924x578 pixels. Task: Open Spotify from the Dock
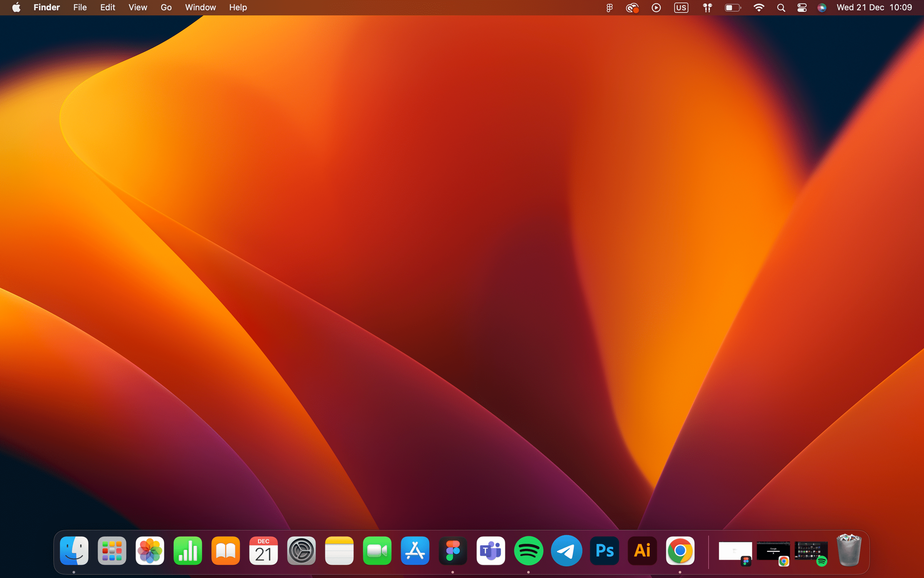pyautogui.click(x=529, y=550)
